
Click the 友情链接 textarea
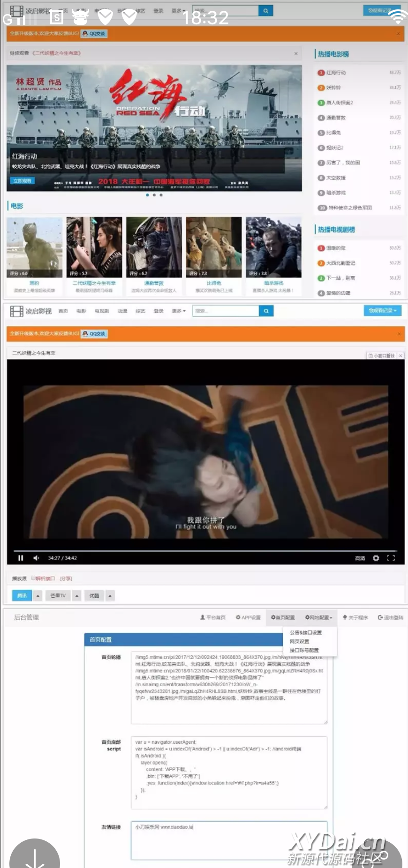(x=229, y=840)
